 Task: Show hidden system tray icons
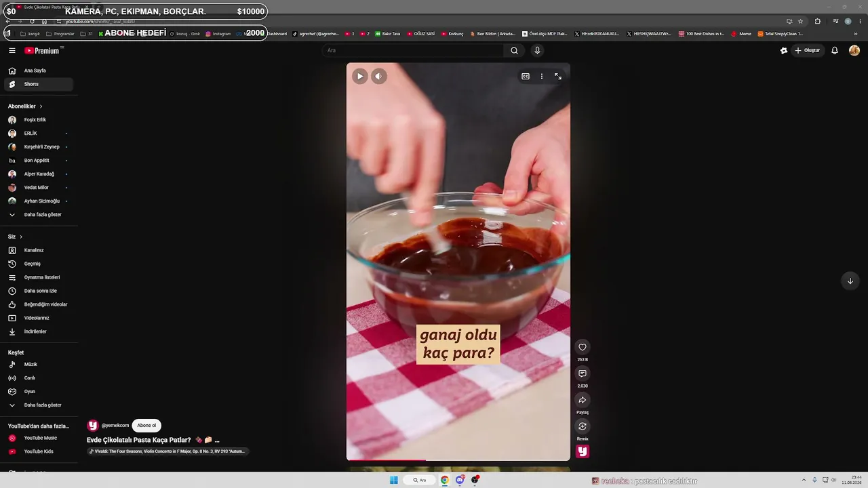tap(804, 480)
